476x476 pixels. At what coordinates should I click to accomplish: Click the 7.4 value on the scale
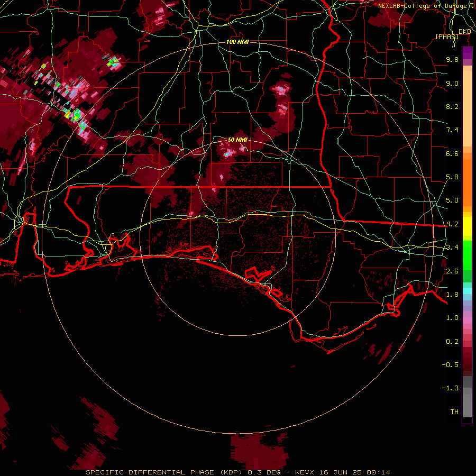452,130
